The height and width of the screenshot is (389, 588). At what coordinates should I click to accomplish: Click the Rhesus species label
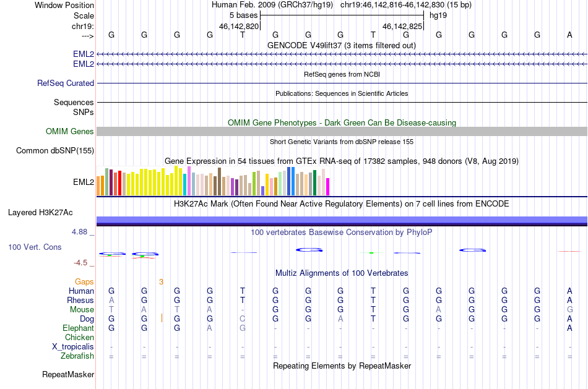80,300
